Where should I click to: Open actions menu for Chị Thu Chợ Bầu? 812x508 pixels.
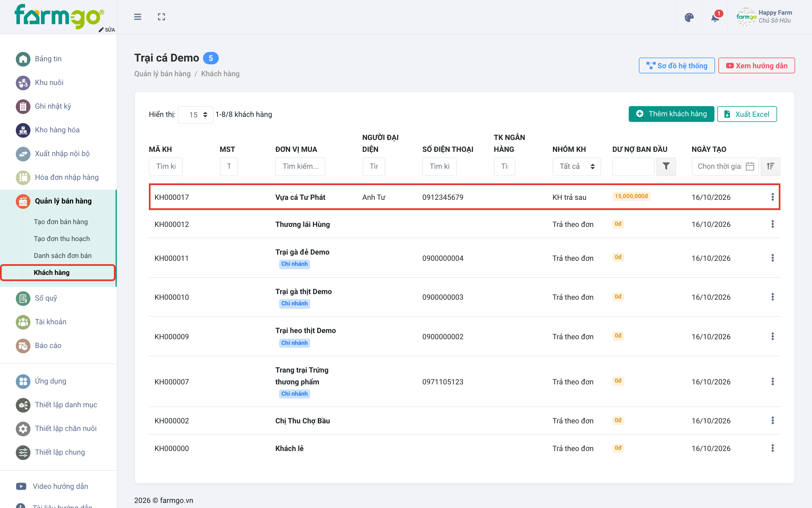pos(773,421)
